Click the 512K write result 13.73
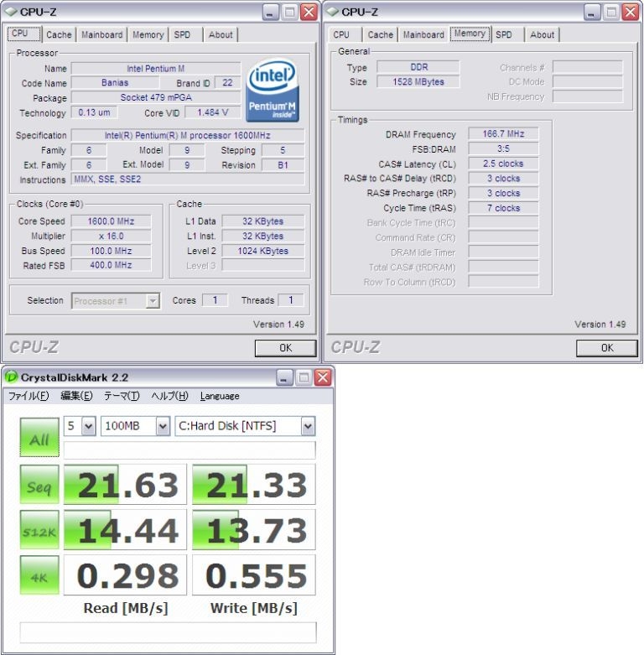 pyautogui.click(x=254, y=530)
